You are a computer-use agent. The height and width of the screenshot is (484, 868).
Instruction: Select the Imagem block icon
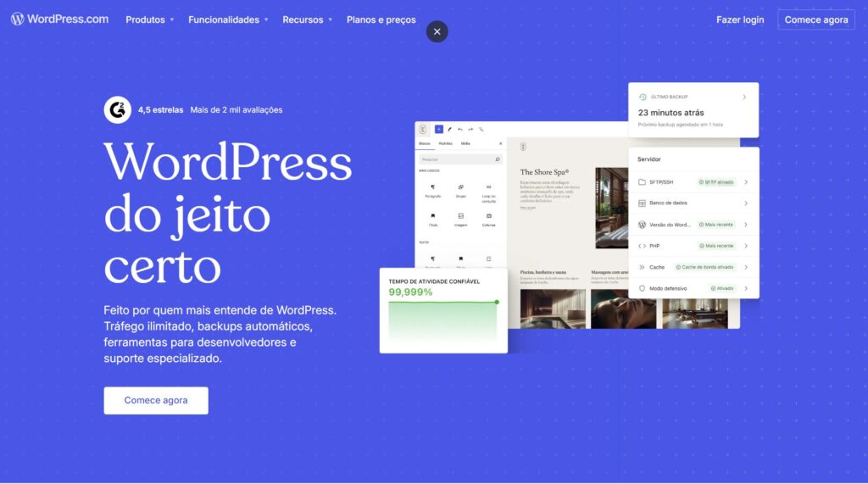tap(460, 216)
